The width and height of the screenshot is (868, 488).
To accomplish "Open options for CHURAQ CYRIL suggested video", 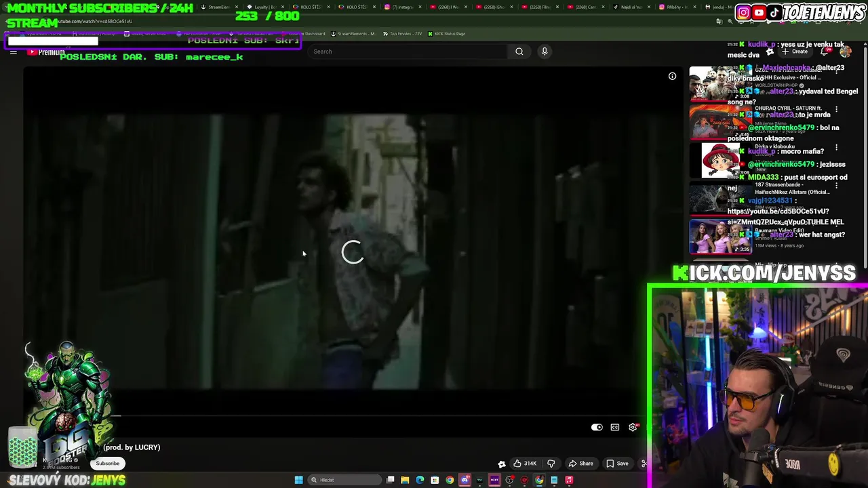I will pyautogui.click(x=836, y=109).
